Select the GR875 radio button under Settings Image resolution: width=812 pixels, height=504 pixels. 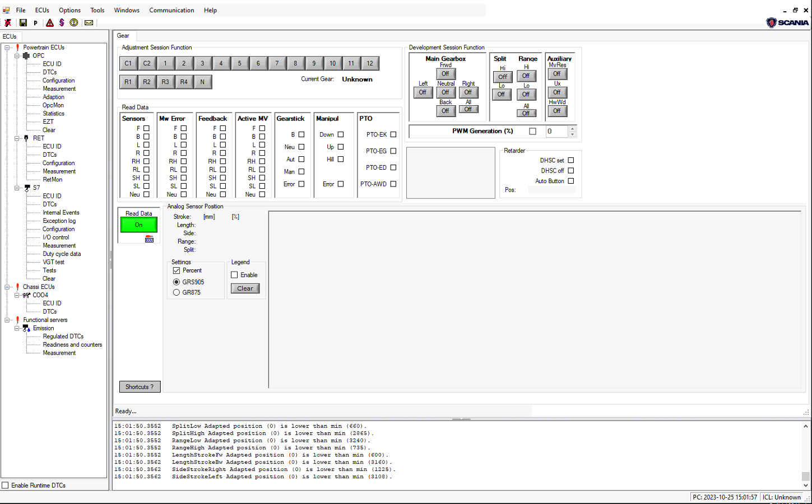tap(177, 292)
